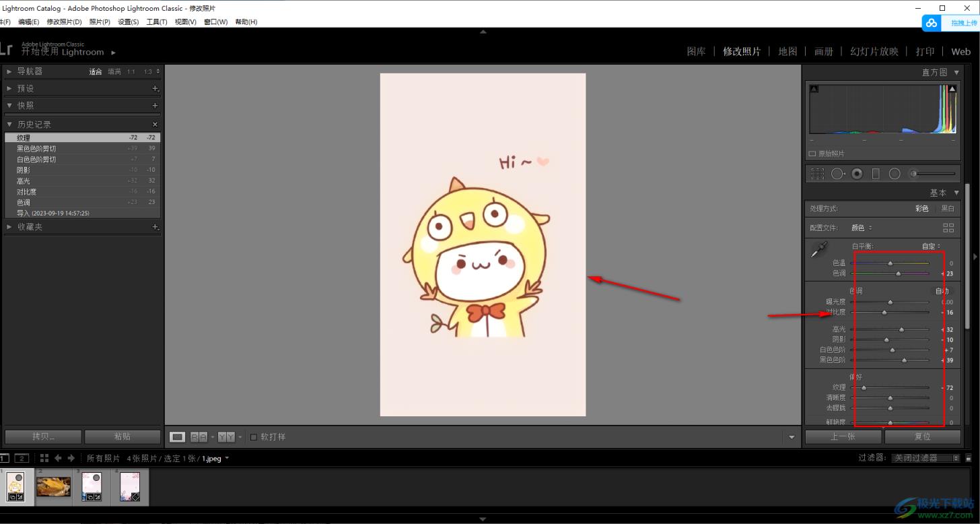Expand the navigator panel 导航器

point(9,71)
